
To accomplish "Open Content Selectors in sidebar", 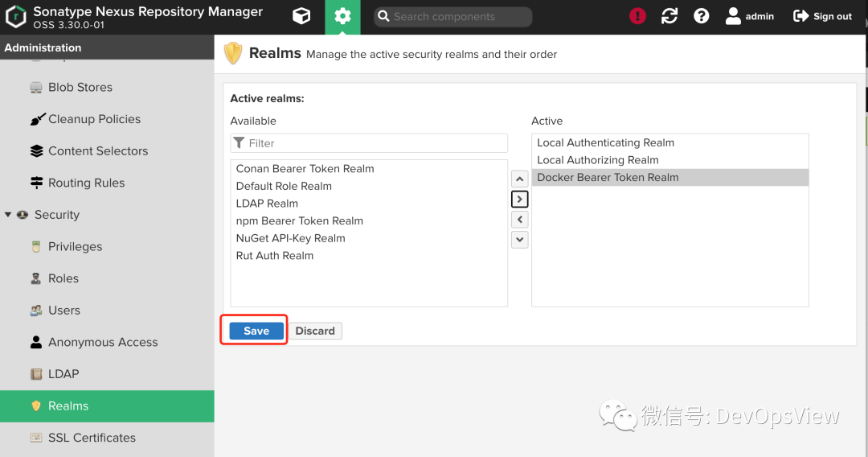I will click(x=98, y=150).
